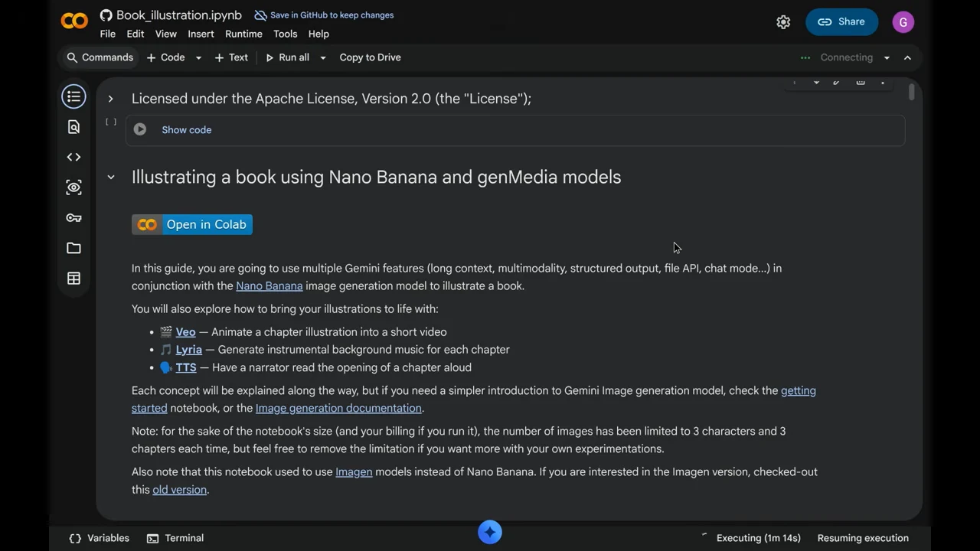This screenshot has height=551, width=980.
Task: Open the Data tables grid sidebar icon
Action: [x=73, y=279]
